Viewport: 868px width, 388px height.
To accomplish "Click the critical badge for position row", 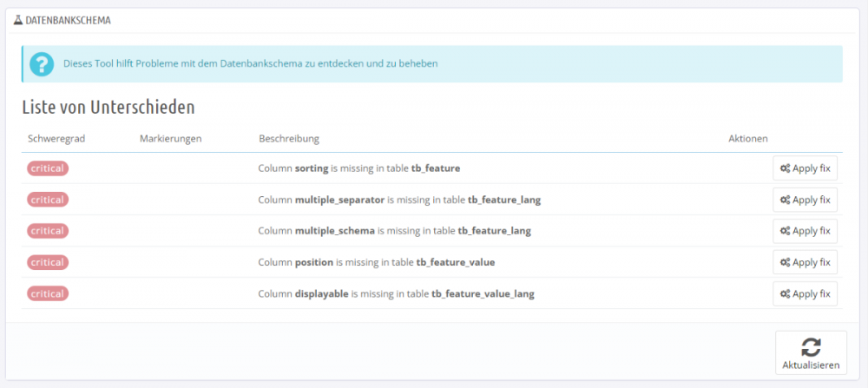I will point(48,262).
